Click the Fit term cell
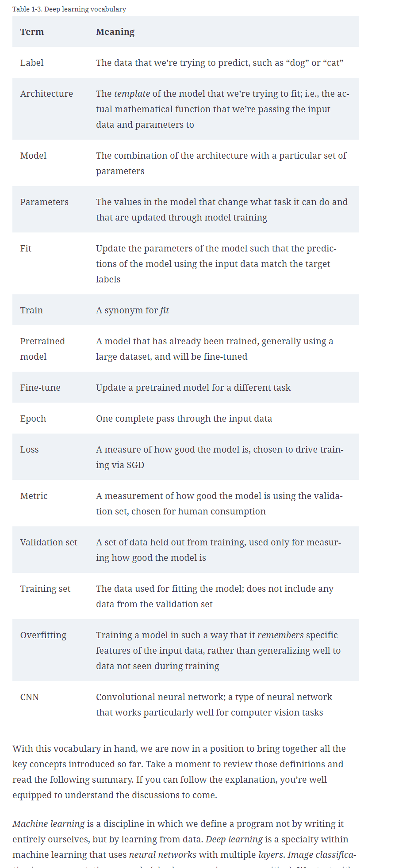418x868 pixels. tap(26, 248)
